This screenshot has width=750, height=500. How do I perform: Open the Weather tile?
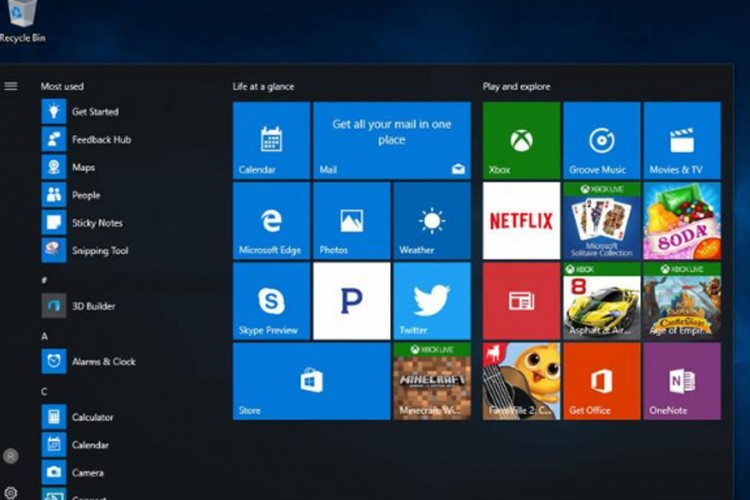[x=432, y=221]
